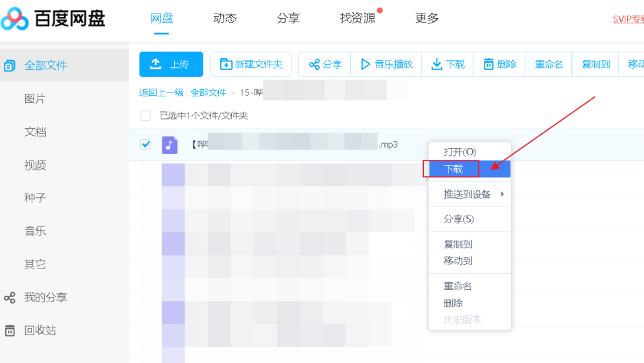The height and width of the screenshot is (363, 644).
Task: Click the upload arrow icon
Action: click(155, 64)
